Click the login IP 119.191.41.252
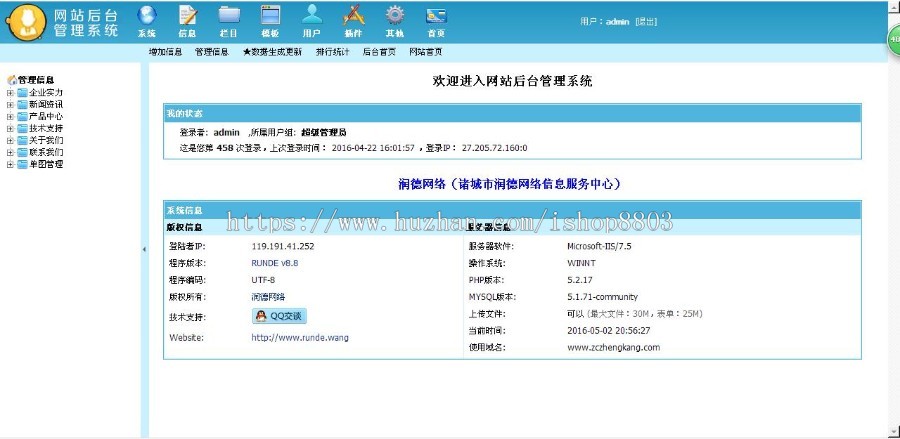The height and width of the screenshot is (439, 900). pos(283,247)
